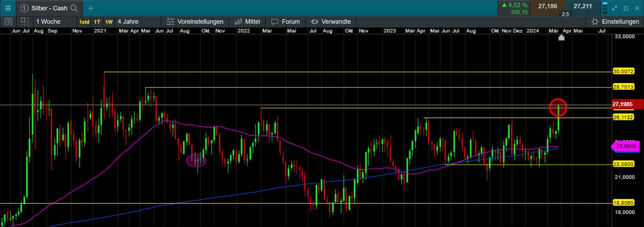Click the eye icon beside Verwandte
Screen dimensions: 644x227
pos(314,22)
